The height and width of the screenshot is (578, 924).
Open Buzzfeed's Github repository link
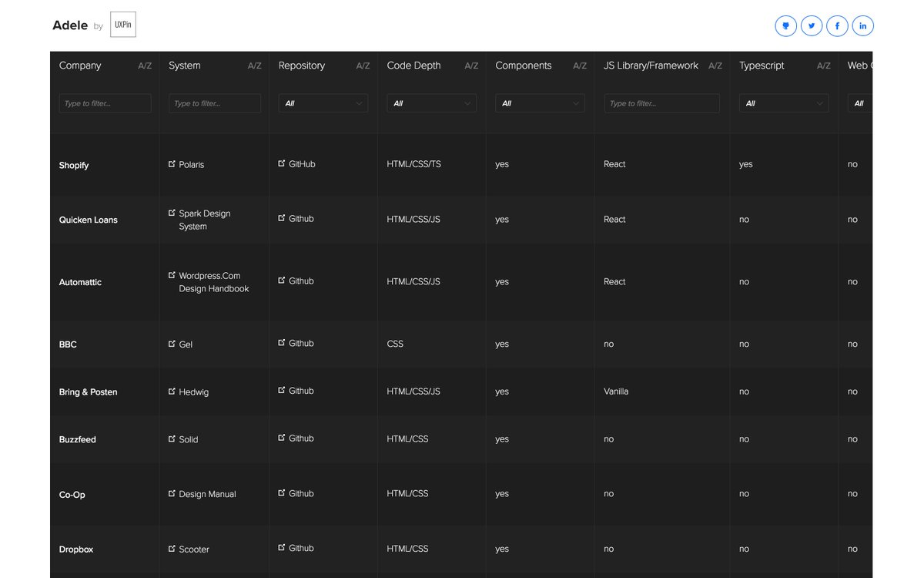pos(301,439)
